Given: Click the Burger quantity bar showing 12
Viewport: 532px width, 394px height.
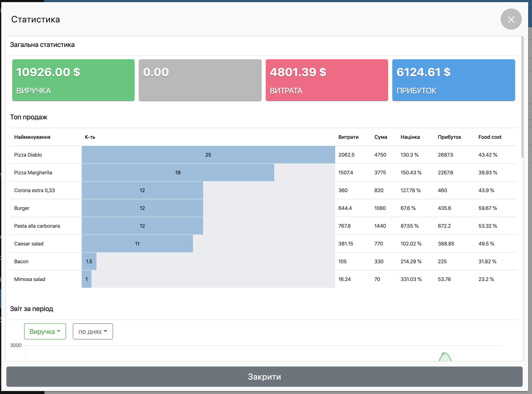Looking at the screenshot, I should [142, 208].
